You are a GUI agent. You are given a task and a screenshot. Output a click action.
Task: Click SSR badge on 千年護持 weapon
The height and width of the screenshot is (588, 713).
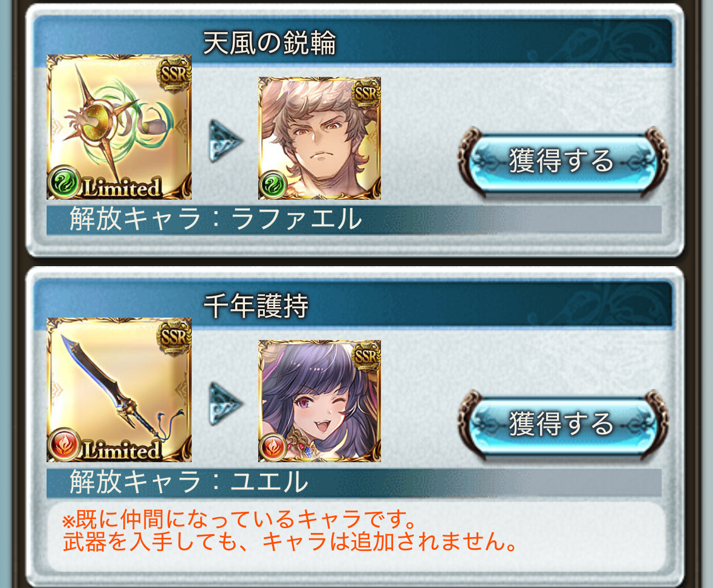pos(174,336)
